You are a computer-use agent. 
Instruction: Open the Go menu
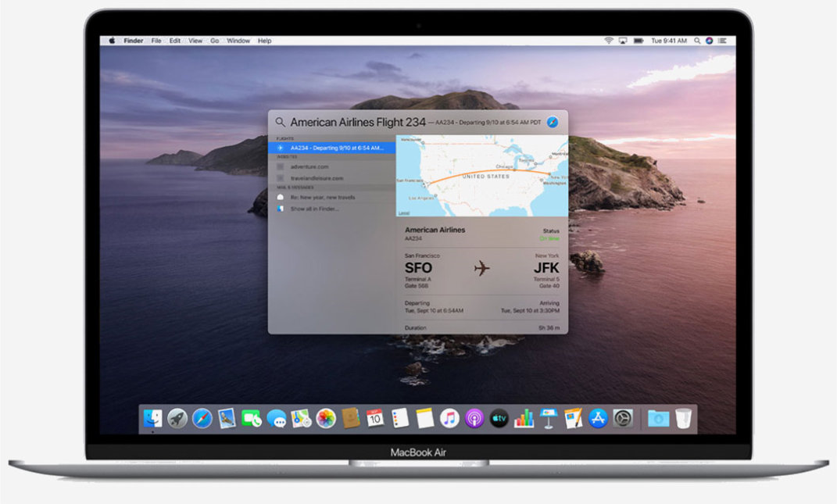click(x=215, y=41)
